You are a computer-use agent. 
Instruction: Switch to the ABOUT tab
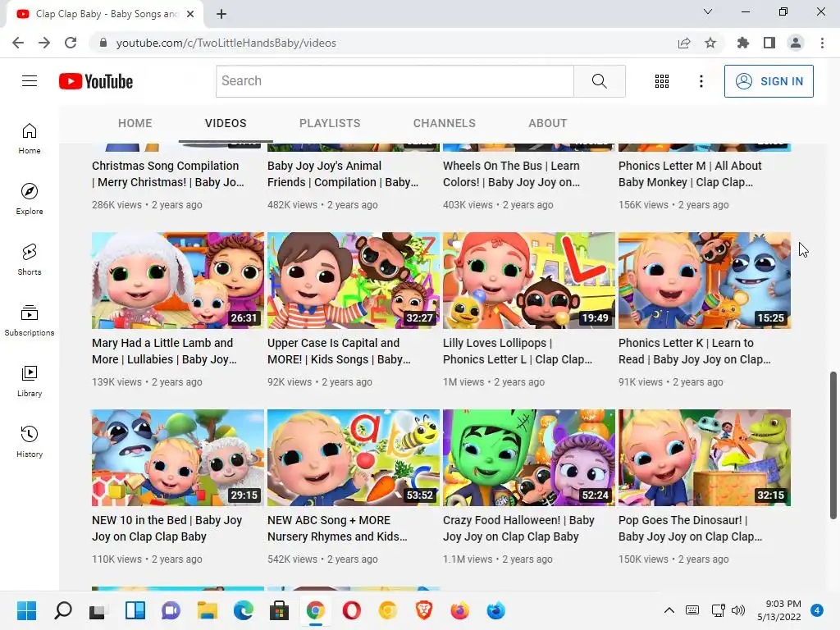coord(547,123)
